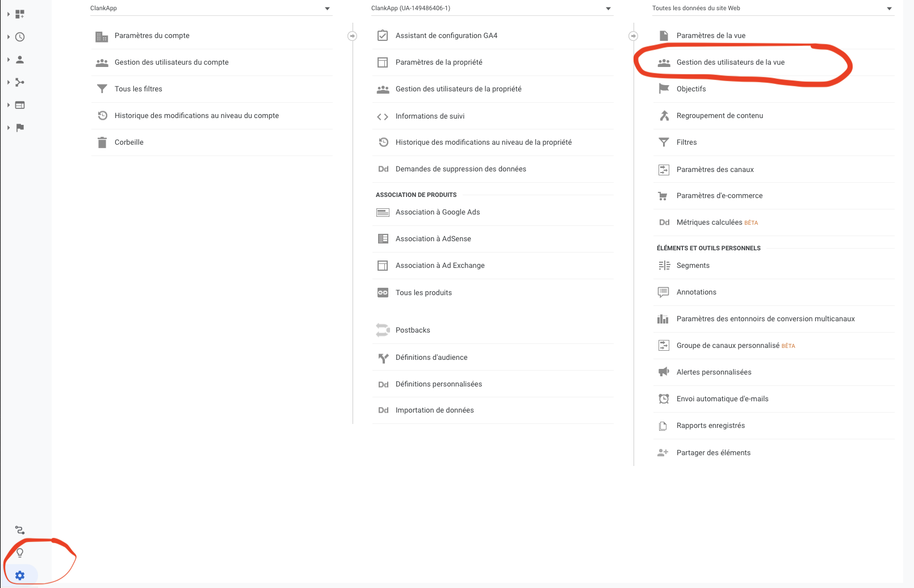Screen dimensions: 914x588
Task: Open Paramètres d'e-commerce
Action: tap(719, 196)
